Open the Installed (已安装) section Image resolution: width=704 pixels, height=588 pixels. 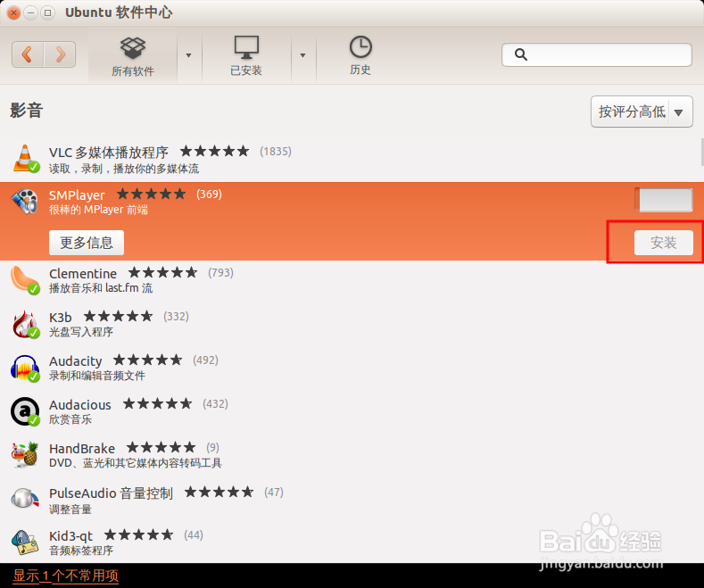246,56
